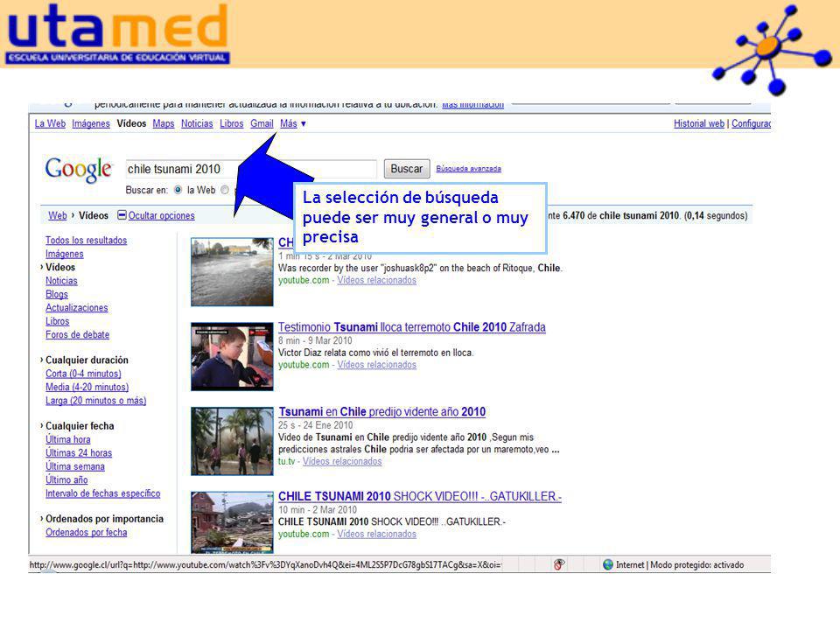Viewport: 840px width, 630px height.
Task: Filter by Última semana
Action: [x=75, y=466]
